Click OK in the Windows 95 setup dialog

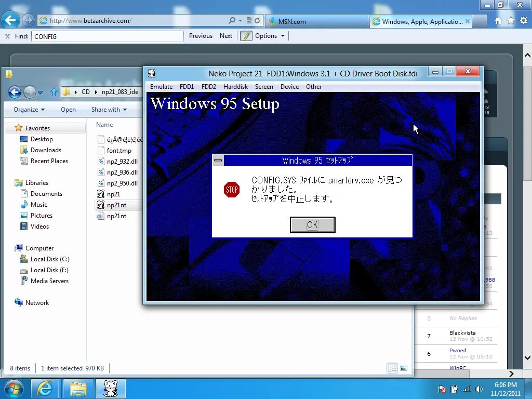tap(312, 225)
